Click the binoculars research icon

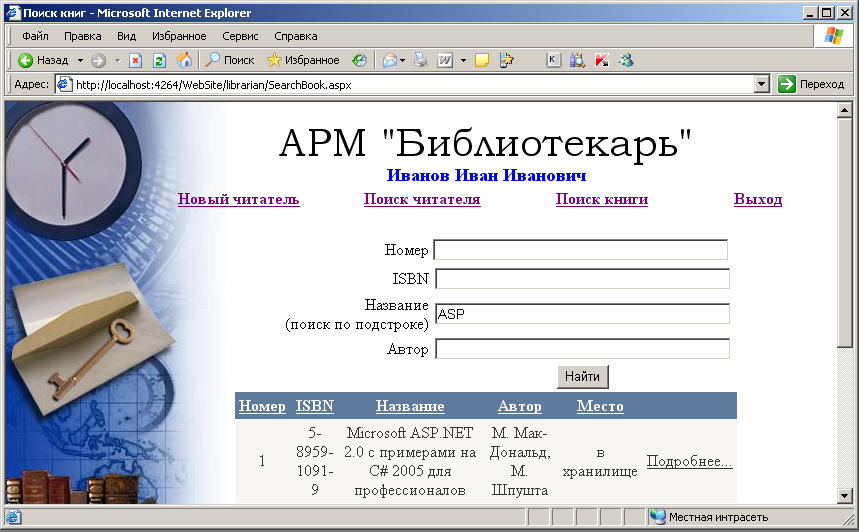point(577,60)
